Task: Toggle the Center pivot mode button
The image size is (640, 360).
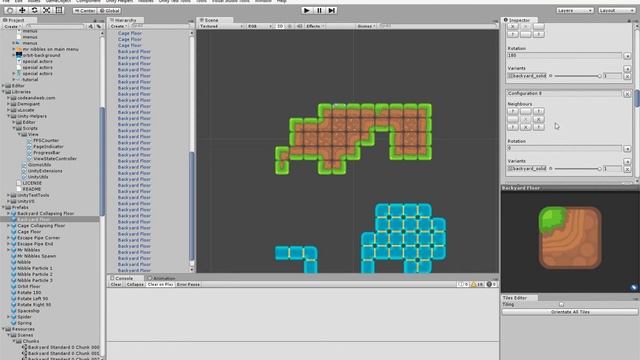Action: pos(84,11)
